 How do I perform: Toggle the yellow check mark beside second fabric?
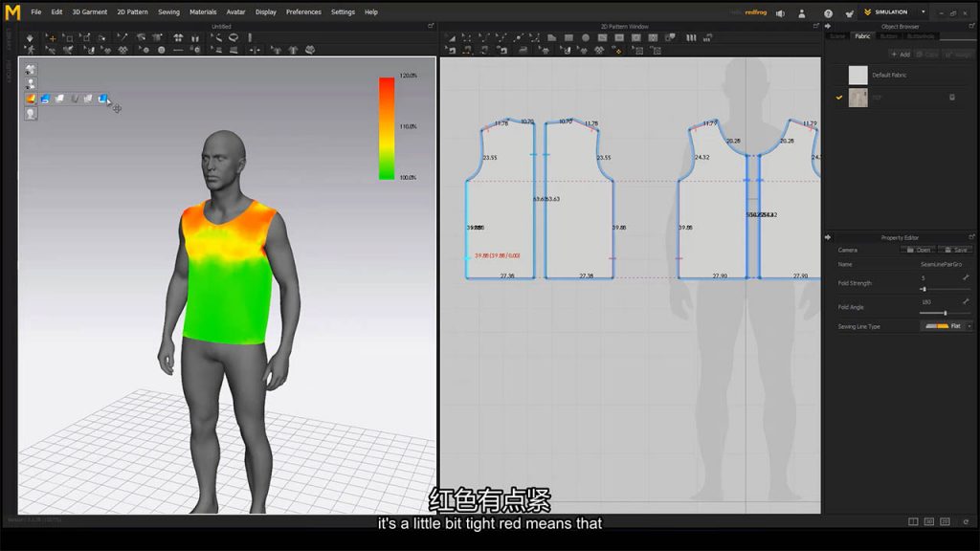pos(838,98)
